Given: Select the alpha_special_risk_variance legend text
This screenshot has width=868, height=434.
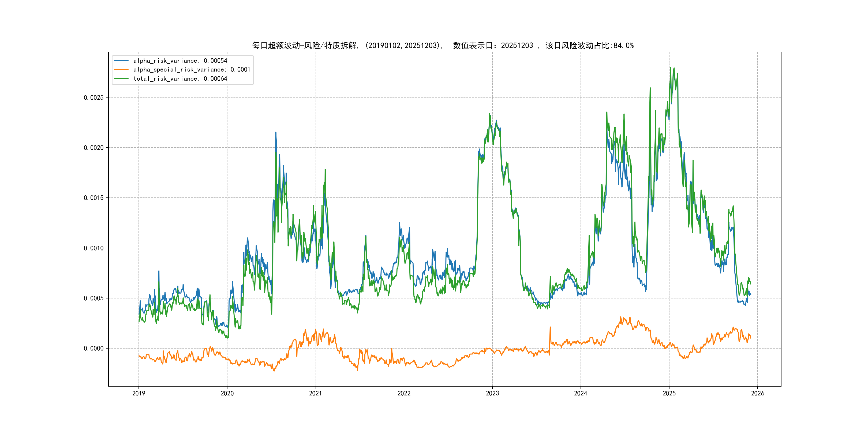Looking at the screenshot, I should (191, 70).
